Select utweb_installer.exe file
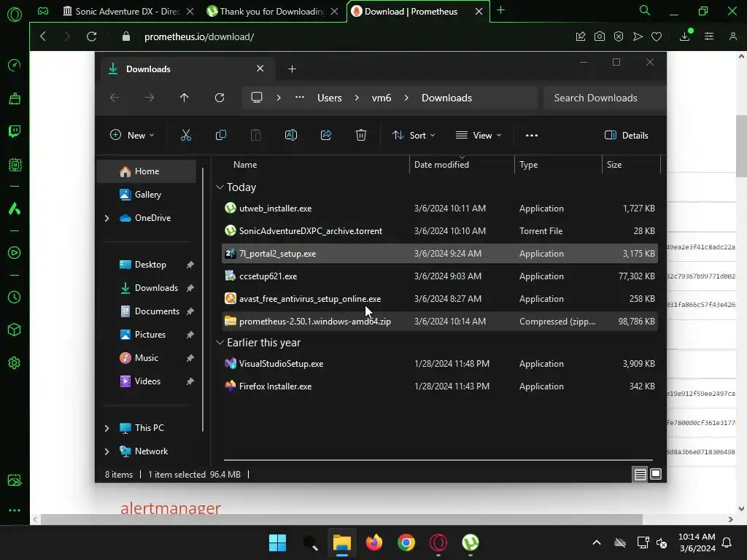The height and width of the screenshot is (560, 747). [440, 209]
